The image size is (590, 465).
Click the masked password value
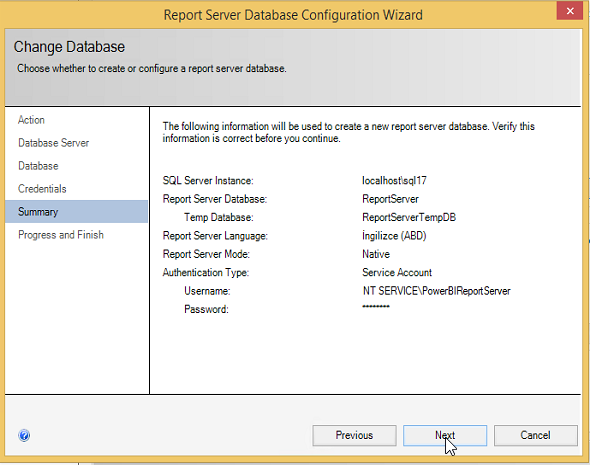(376, 307)
